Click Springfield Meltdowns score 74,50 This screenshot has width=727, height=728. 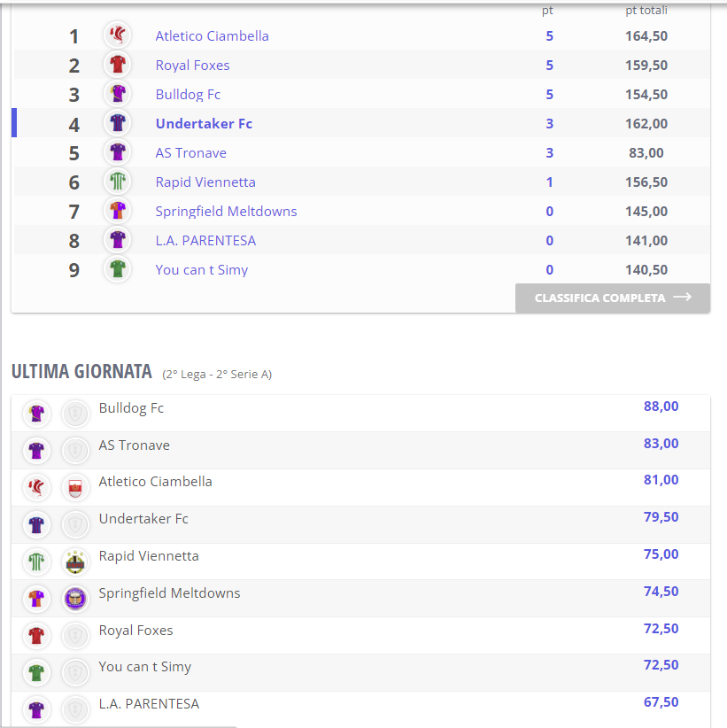(x=661, y=591)
